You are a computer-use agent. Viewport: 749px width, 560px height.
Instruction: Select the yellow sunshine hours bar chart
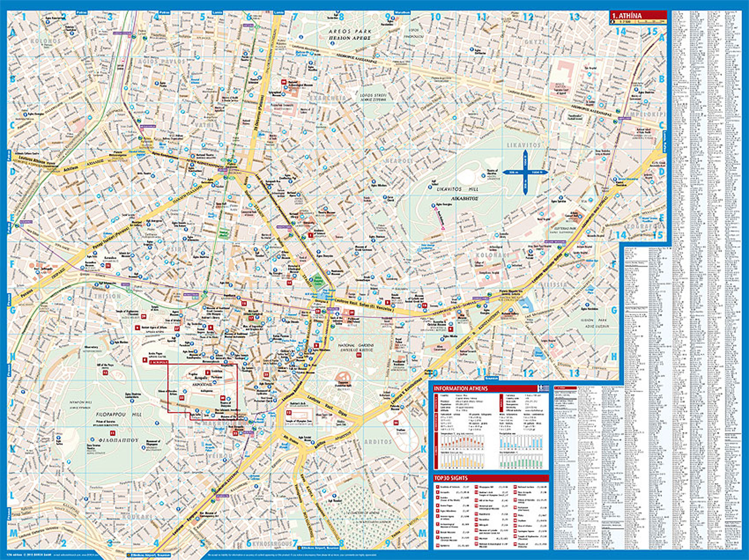pyautogui.click(x=462, y=461)
